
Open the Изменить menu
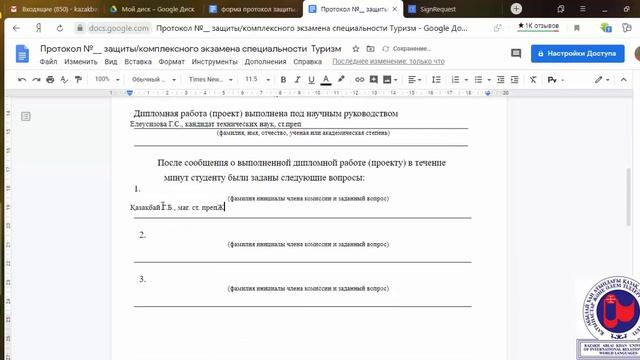click(x=81, y=62)
